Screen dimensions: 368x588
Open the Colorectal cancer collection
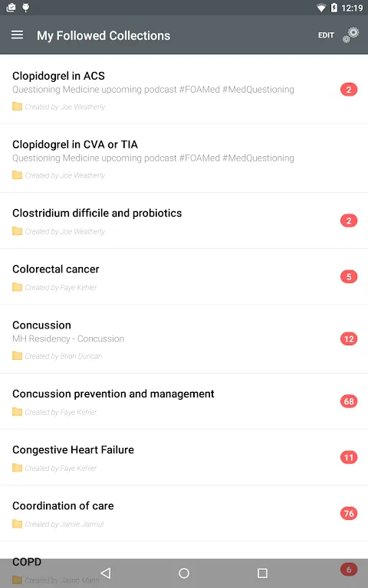[x=184, y=276]
